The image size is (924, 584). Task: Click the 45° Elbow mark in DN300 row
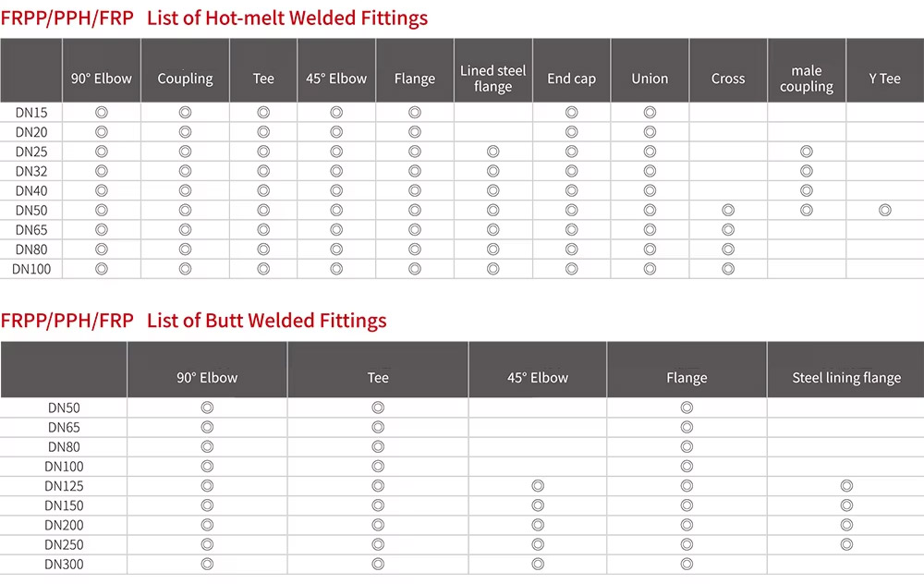[x=538, y=564]
